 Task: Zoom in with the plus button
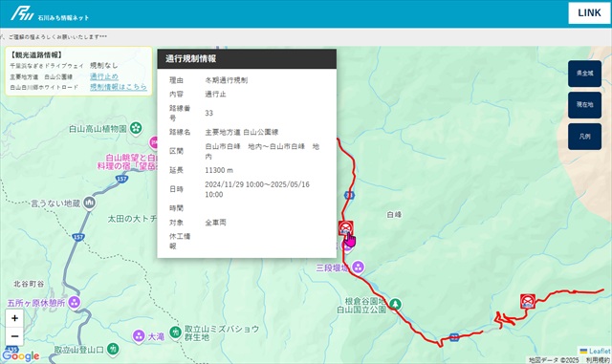14,318
